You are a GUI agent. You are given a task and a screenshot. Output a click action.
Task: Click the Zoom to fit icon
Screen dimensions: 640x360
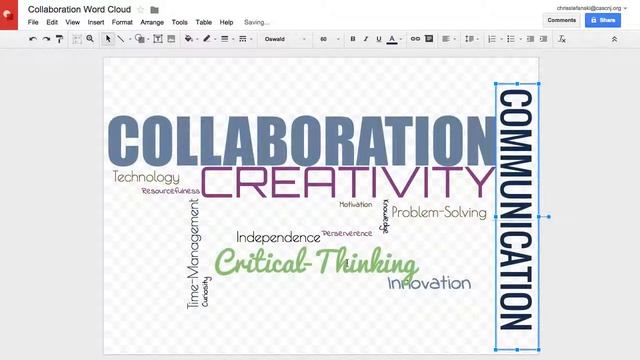[76, 39]
